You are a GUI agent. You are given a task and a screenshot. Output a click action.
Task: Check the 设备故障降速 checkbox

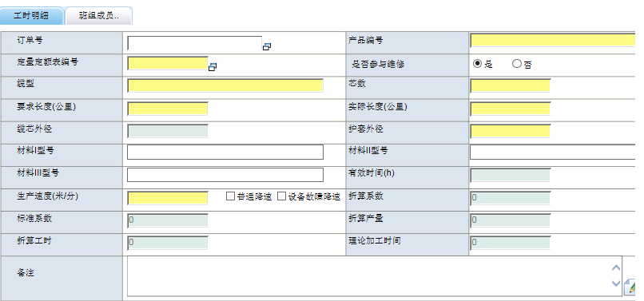click(x=281, y=196)
